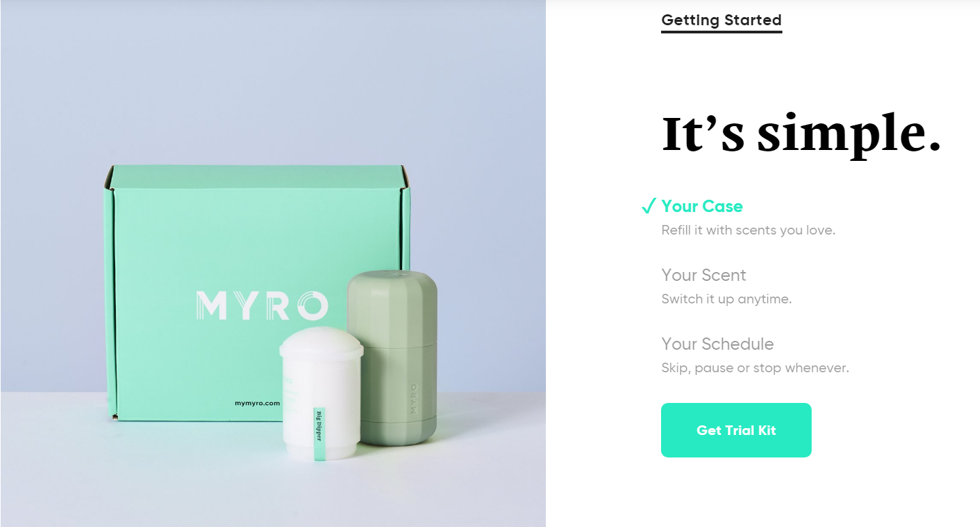Click the Big Dipper label strip
The image size is (980, 527).
[318, 435]
